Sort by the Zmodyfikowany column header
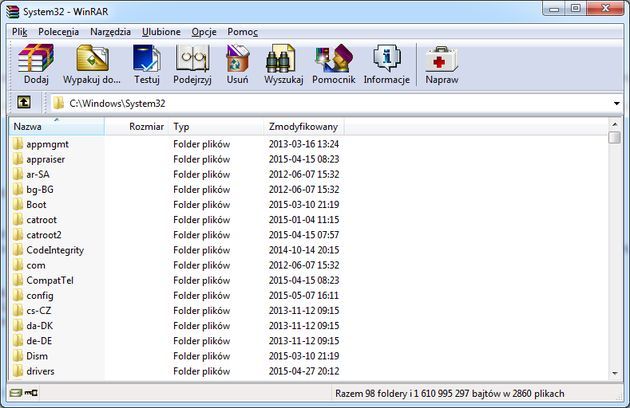 pos(304,126)
